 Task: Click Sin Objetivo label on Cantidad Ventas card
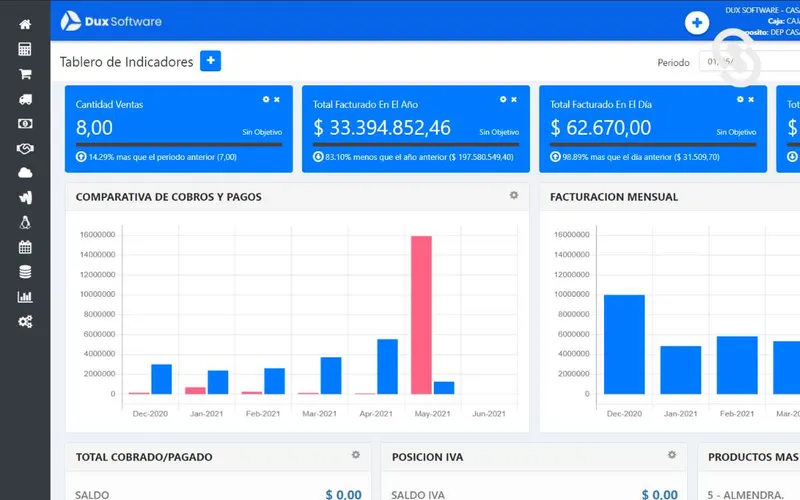[262, 132]
